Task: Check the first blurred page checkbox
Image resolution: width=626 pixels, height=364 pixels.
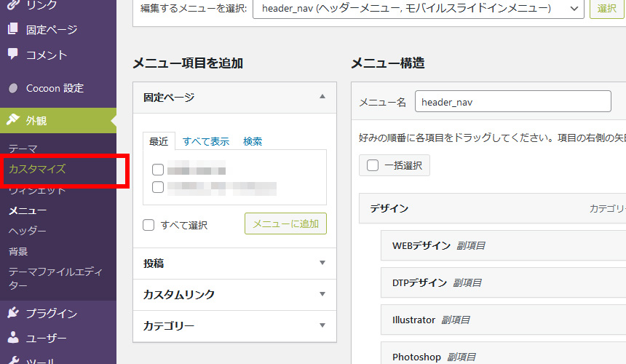Action: point(158,170)
